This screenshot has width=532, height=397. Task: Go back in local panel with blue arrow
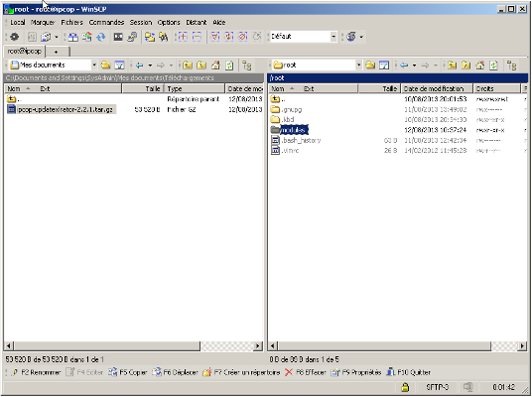click(139, 65)
